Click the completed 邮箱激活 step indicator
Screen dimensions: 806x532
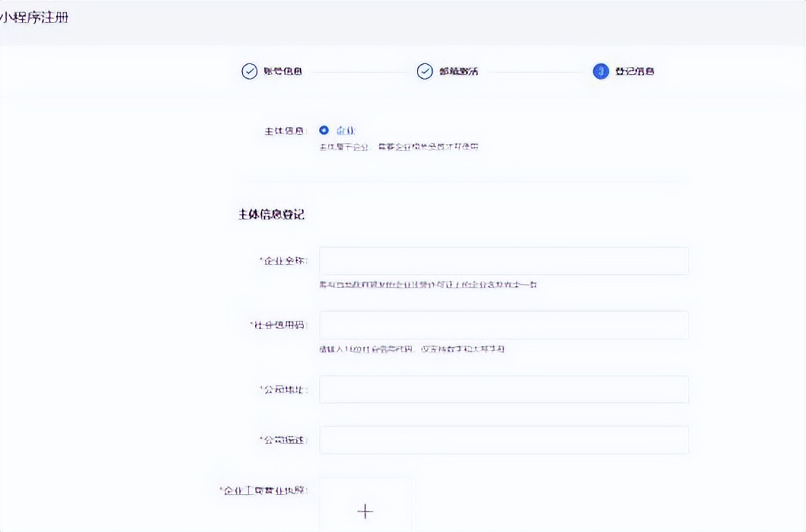click(425, 71)
